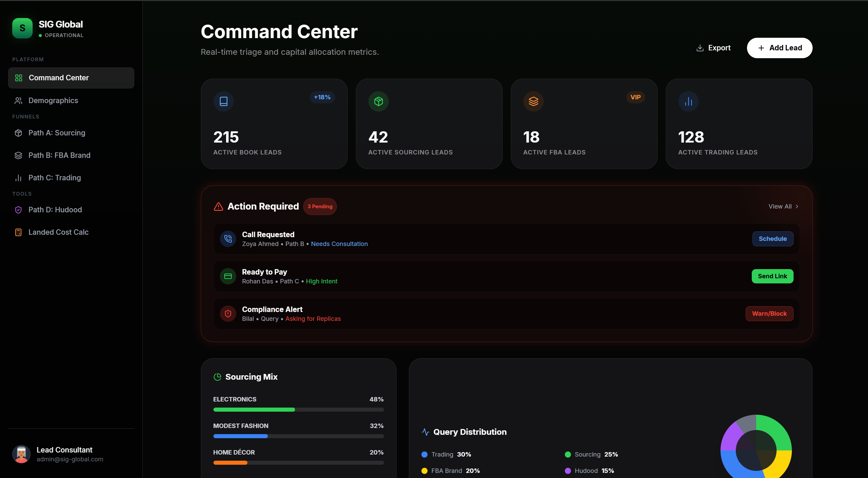
Task: Click the Path D: Hudood shield icon
Action: pos(19,210)
